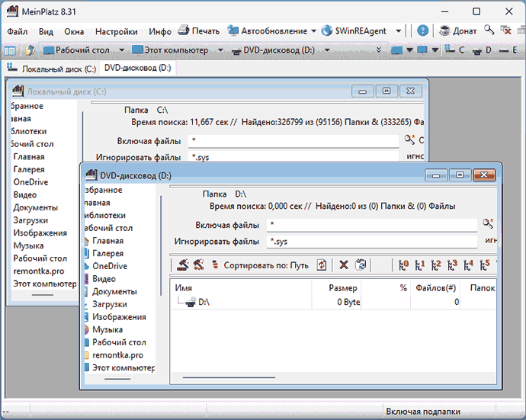
Task: Open the Настройки menu
Action: [117, 31]
